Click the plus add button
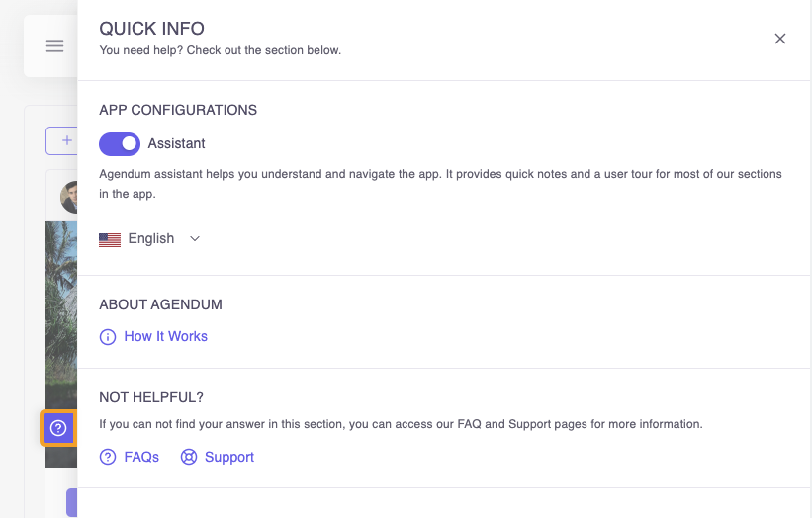Viewport: 812px width, 518px height. (65, 140)
